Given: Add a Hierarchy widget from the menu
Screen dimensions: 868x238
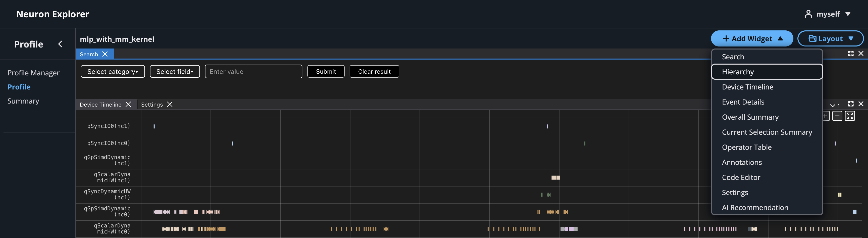Looking at the screenshot, I should point(739,72).
